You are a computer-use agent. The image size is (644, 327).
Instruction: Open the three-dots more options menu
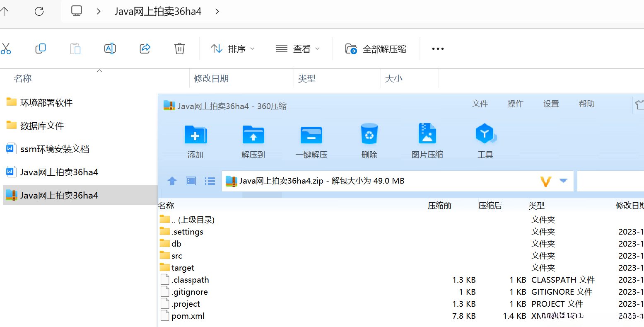click(438, 49)
